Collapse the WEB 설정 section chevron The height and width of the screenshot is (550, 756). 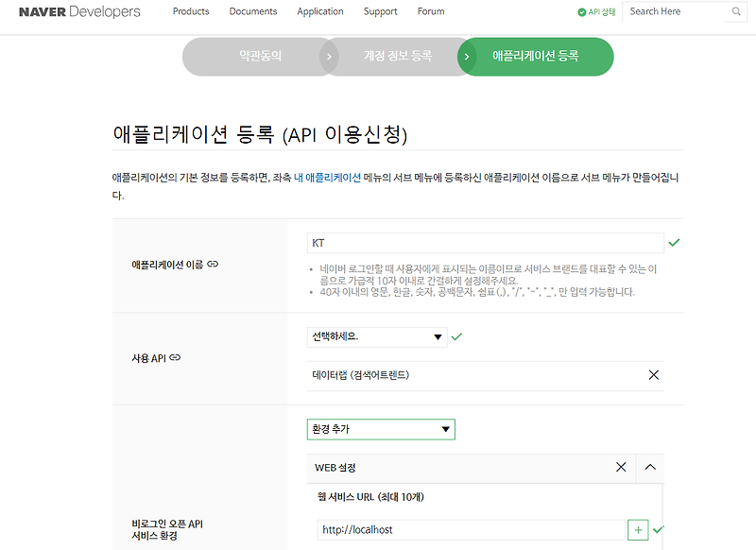(x=648, y=467)
